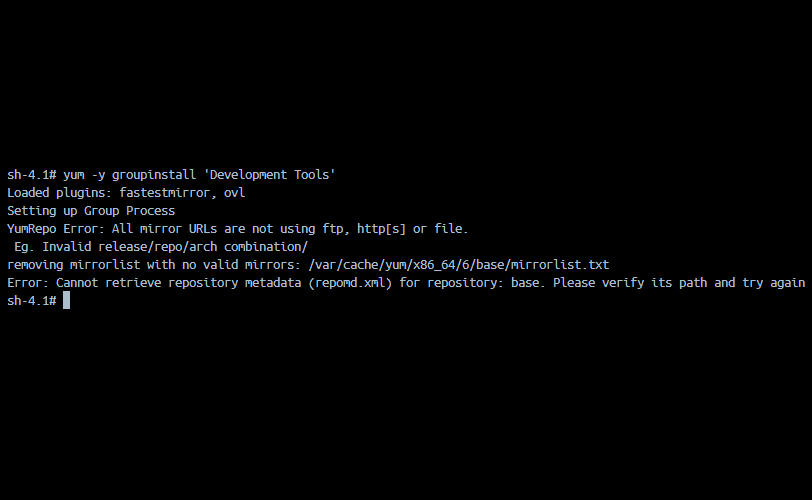Viewport: 812px width, 500px height.
Task: Click the first 'sh-4.1#' prompt
Action: pyautogui.click(x=32, y=175)
